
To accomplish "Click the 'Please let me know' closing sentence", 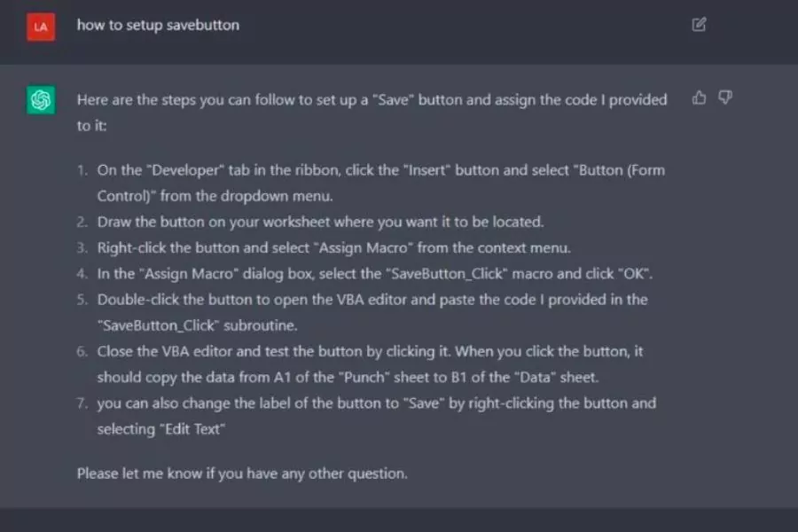I will point(242,473).
